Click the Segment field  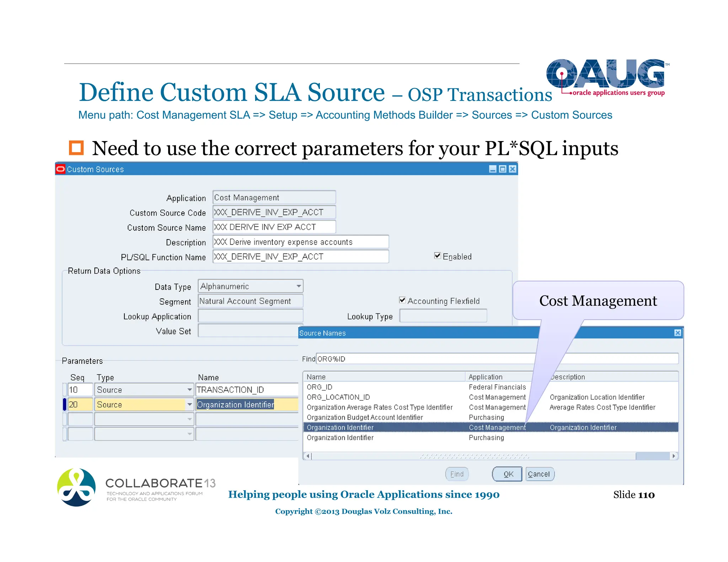click(x=251, y=301)
